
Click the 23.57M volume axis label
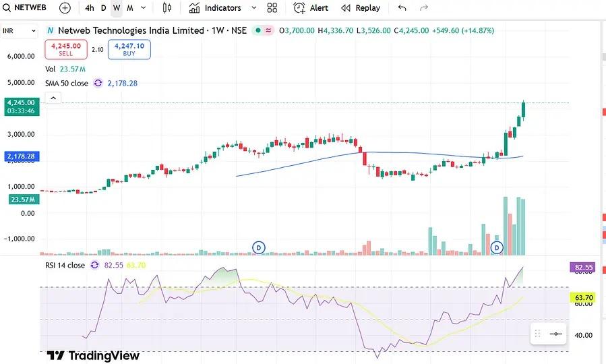23,200
